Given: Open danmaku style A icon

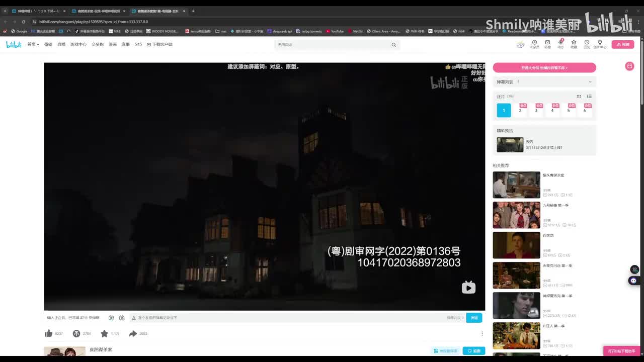Looking at the screenshot, I should (133, 318).
